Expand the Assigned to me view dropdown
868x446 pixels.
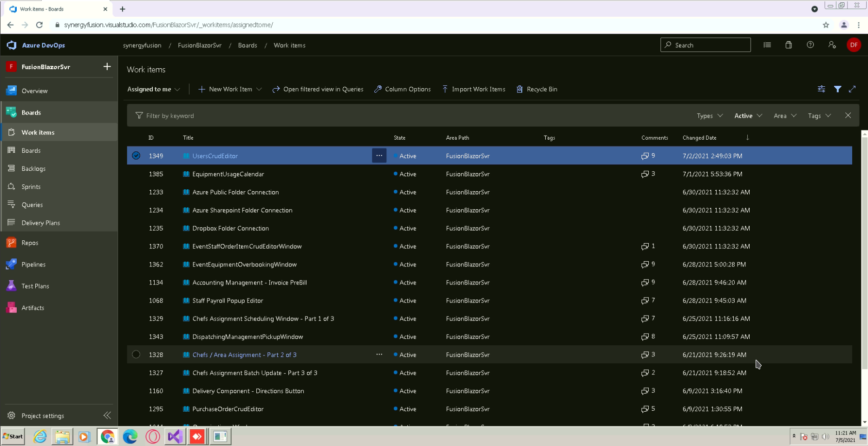[154, 89]
